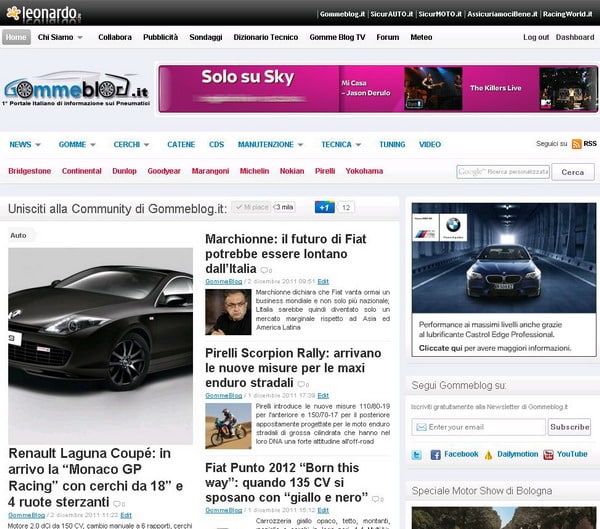Go to the Home tab
The image size is (600, 529).
(x=16, y=37)
